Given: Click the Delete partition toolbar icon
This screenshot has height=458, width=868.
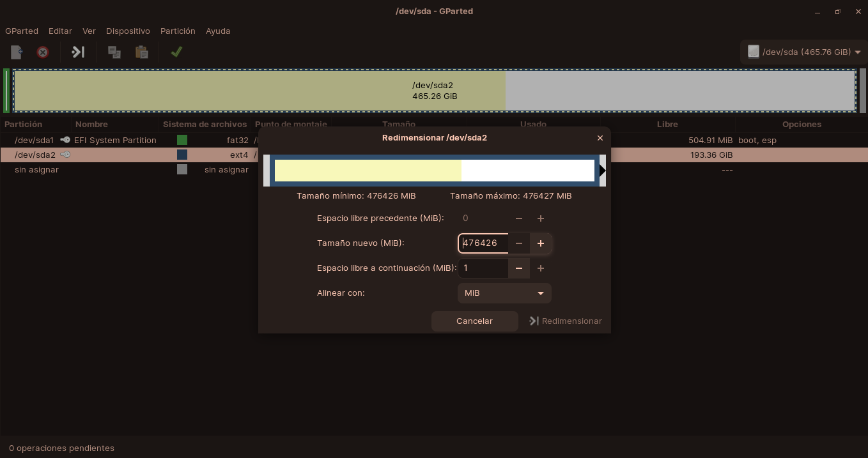Looking at the screenshot, I should click(x=43, y=52).
